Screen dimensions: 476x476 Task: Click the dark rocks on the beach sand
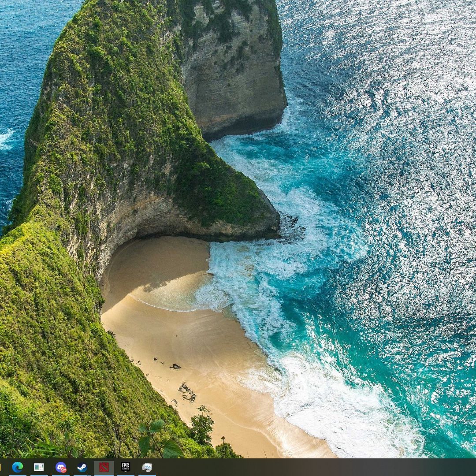tap(187, 392)
